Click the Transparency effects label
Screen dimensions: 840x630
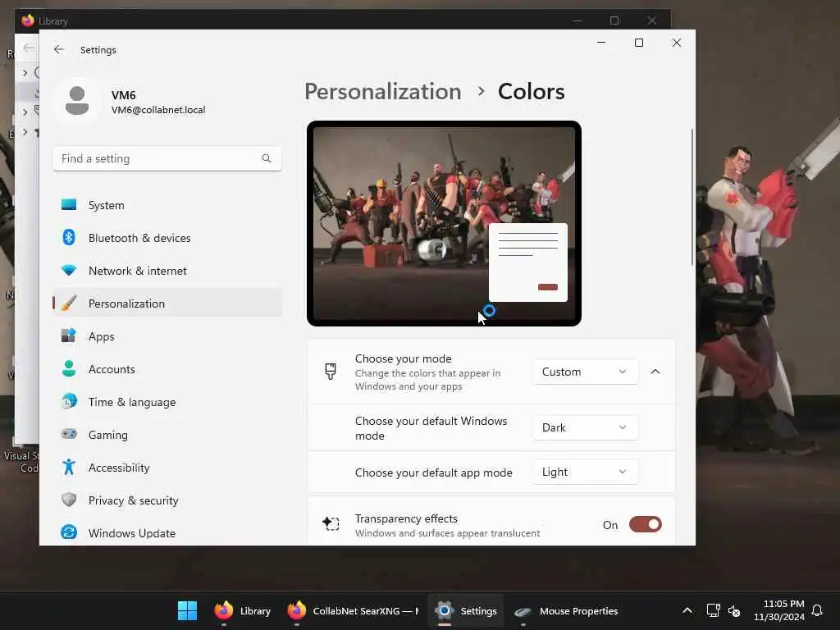(406, 518)
